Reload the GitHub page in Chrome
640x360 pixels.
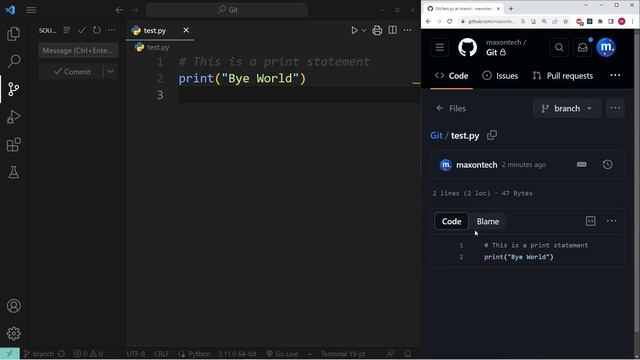click(449, 21)
